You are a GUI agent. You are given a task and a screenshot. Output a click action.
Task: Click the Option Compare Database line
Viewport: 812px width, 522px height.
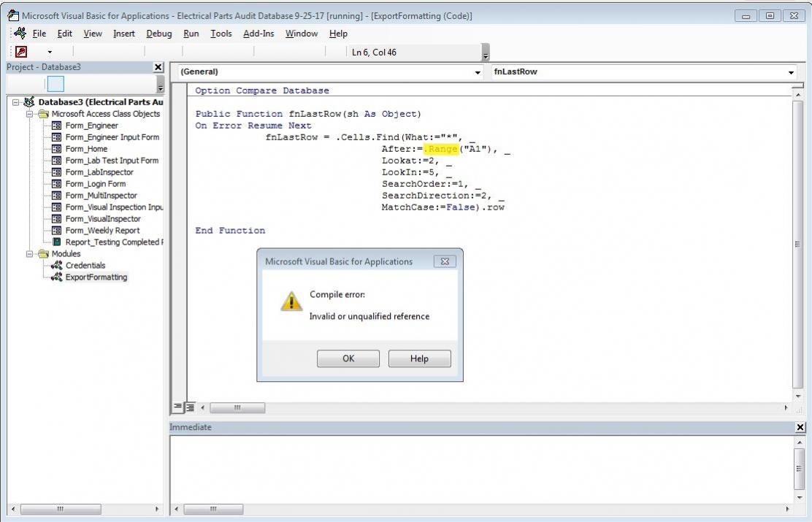point(262,91)
